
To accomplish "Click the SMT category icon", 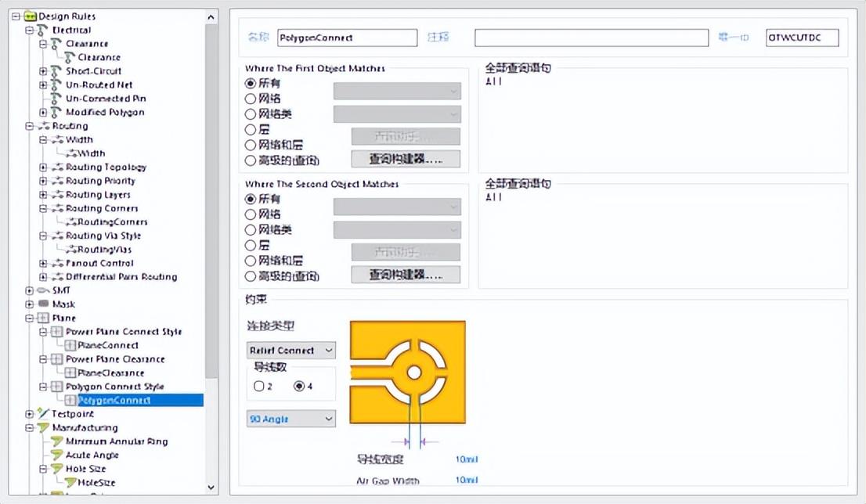I will (42, 290).
